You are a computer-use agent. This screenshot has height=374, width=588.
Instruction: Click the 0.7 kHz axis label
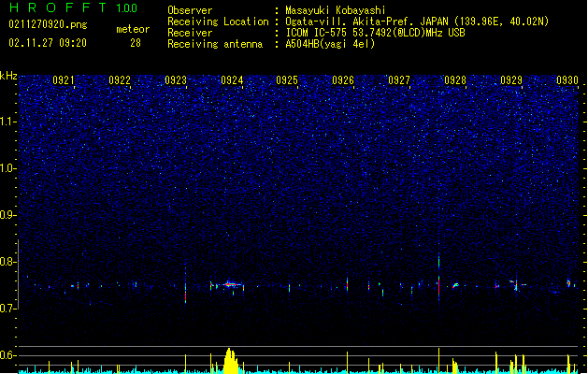point(7,309)
